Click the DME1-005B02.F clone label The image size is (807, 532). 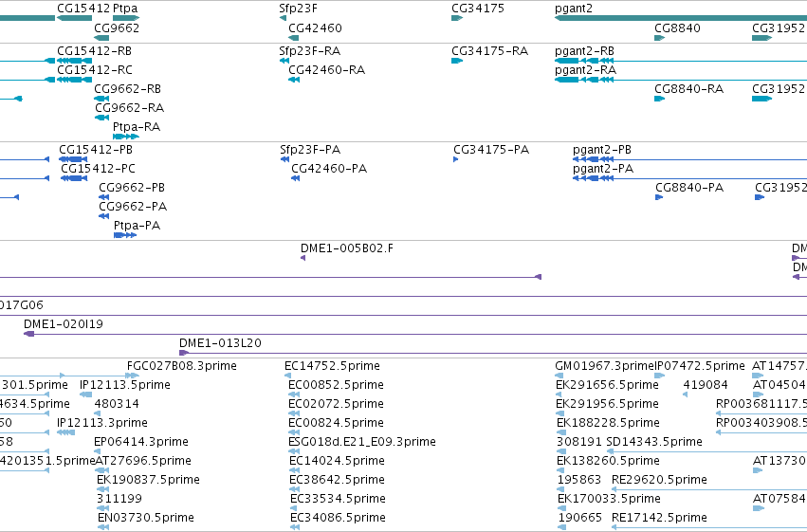point(347,248)
